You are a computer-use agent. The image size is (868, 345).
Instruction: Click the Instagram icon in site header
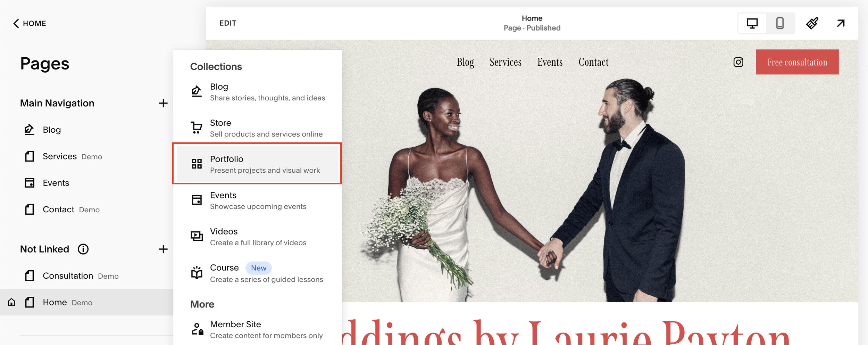point(738,62)
